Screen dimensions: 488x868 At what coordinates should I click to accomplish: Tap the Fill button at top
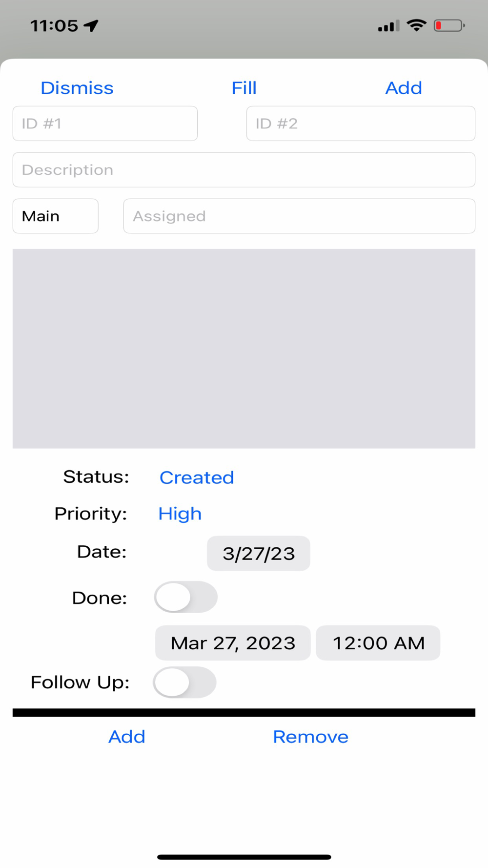coord(244,88)
